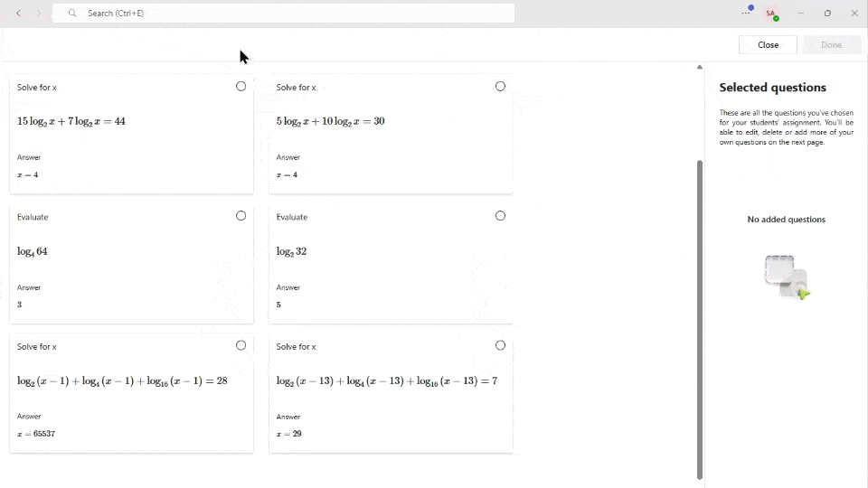868x488 pixels.
Task: Click the window X close icon
Action: pos(854,14)
